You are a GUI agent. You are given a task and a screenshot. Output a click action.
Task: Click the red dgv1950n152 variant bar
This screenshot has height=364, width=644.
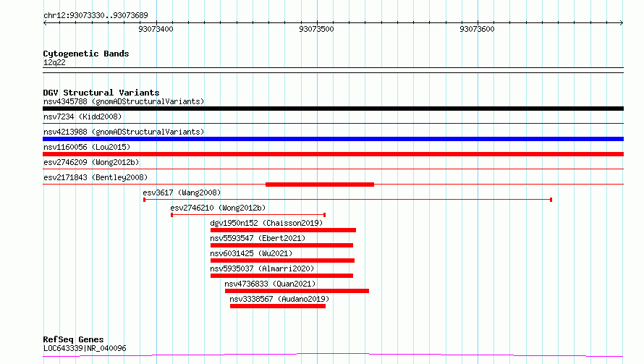283,230
